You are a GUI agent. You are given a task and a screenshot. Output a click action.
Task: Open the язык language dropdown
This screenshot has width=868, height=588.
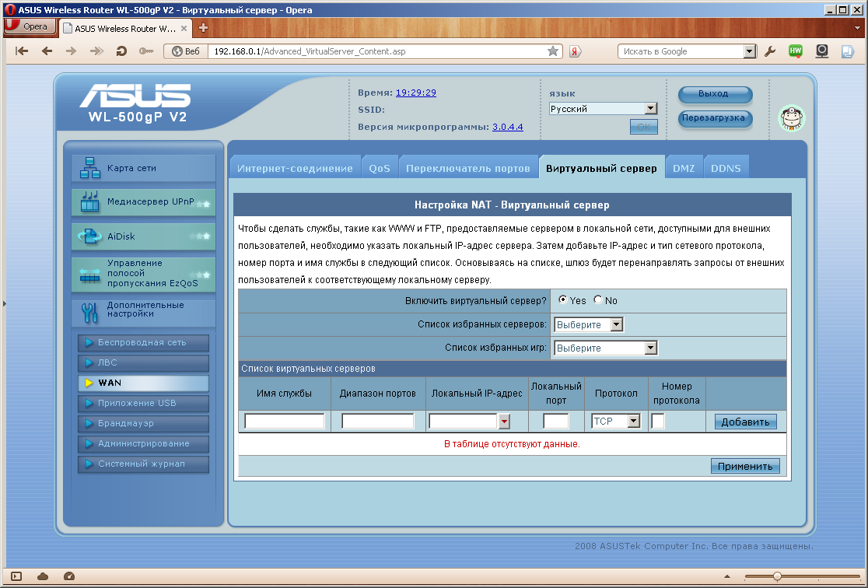click(603, 109)
